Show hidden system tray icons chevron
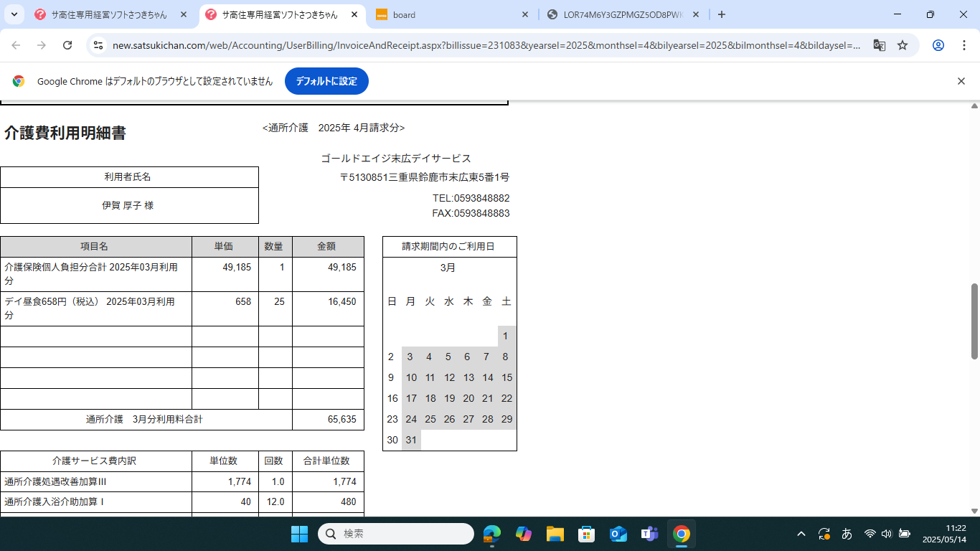The width and height of the screenshot is (980, 551). coord(801,534)
